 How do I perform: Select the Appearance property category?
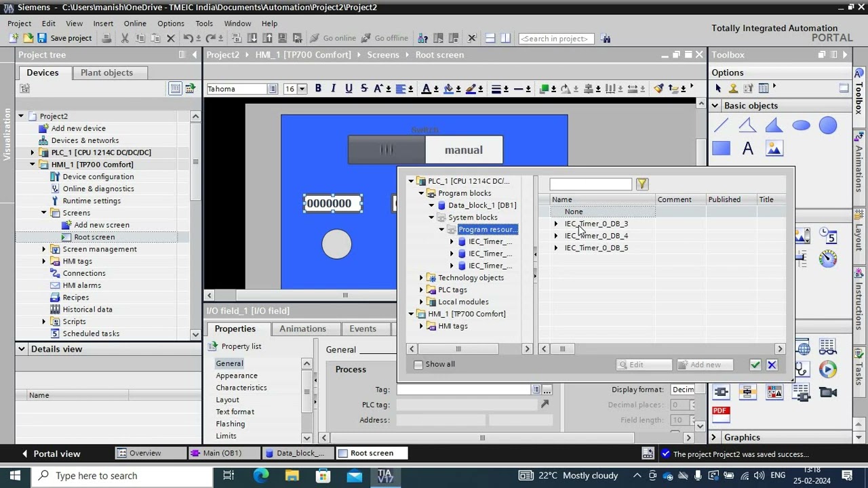(237, 375)
